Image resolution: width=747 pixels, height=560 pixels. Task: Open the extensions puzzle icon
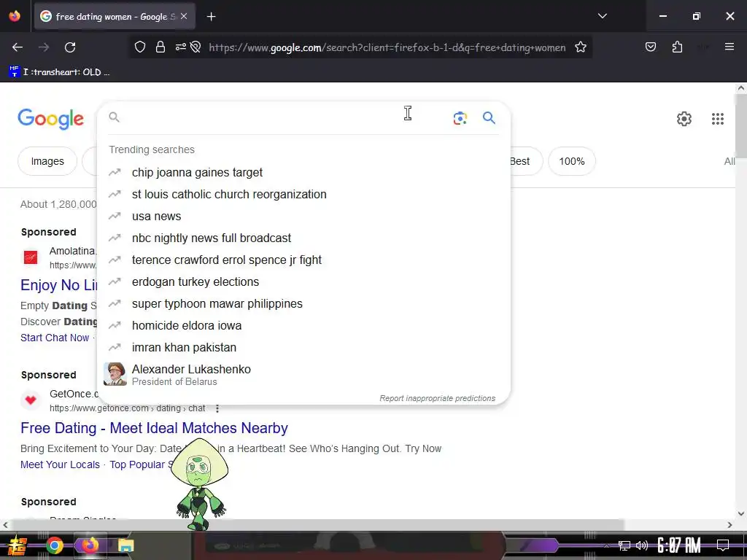click(x=677, y=47)
